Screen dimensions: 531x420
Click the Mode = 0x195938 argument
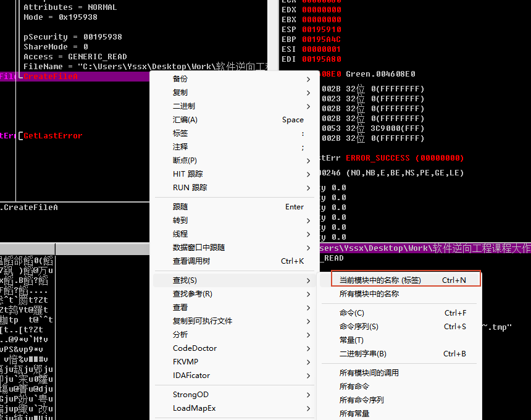pyautogui.click(x=61, y=17)
